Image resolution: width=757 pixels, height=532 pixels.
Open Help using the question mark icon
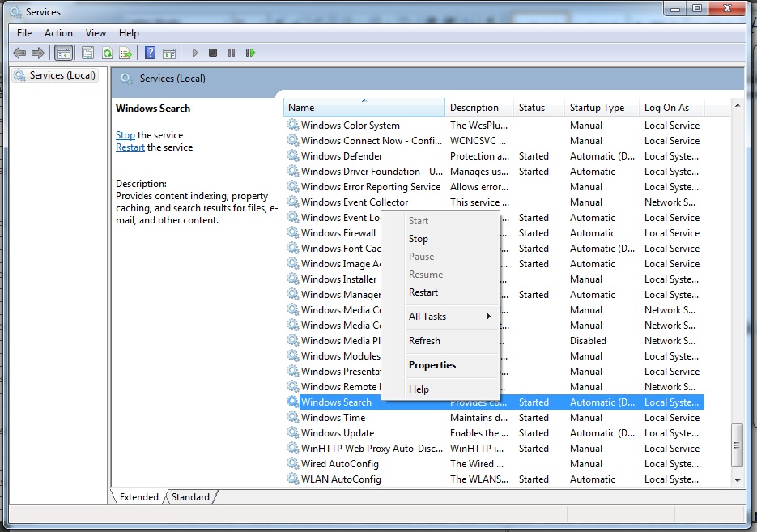click(x=150, y=52)
